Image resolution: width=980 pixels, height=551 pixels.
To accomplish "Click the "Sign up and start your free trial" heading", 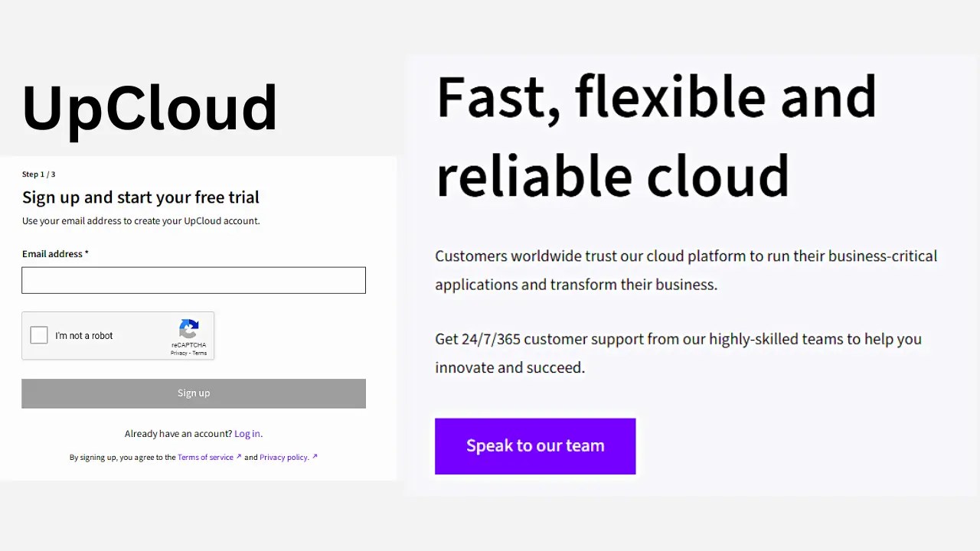I will point(140,197).
